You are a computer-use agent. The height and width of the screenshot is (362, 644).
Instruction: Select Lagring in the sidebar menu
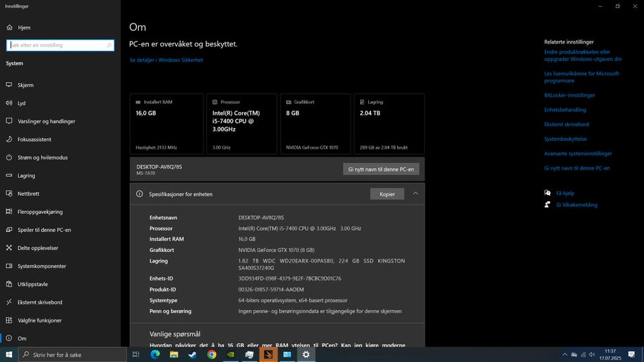(26, 176)
